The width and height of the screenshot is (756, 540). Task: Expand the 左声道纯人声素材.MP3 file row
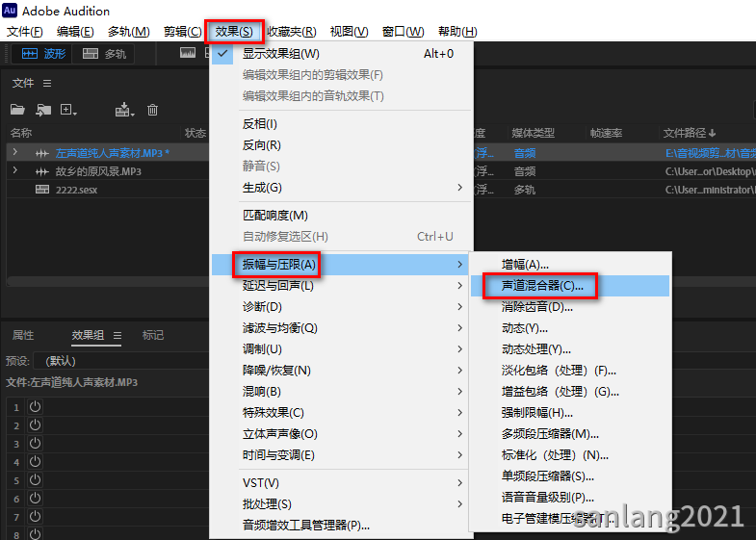point(14,152)
